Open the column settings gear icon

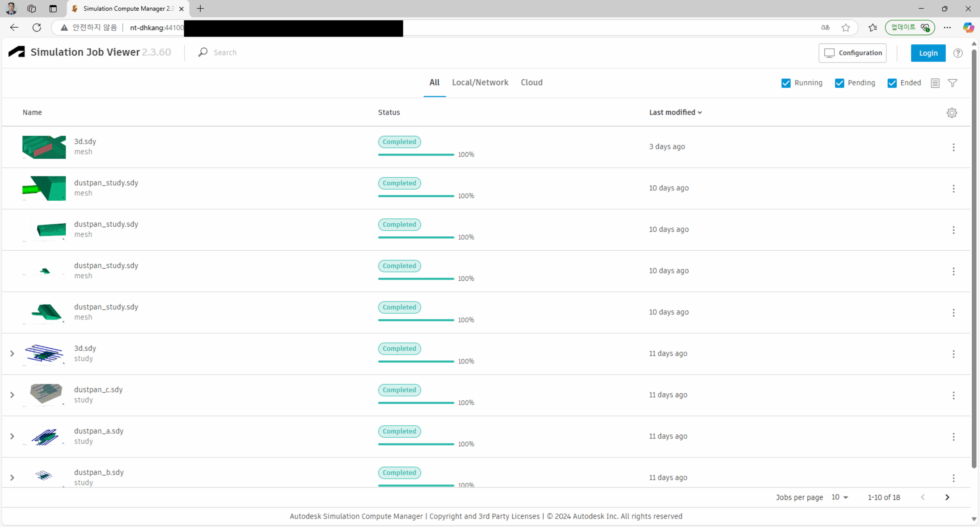coord(952,113)
